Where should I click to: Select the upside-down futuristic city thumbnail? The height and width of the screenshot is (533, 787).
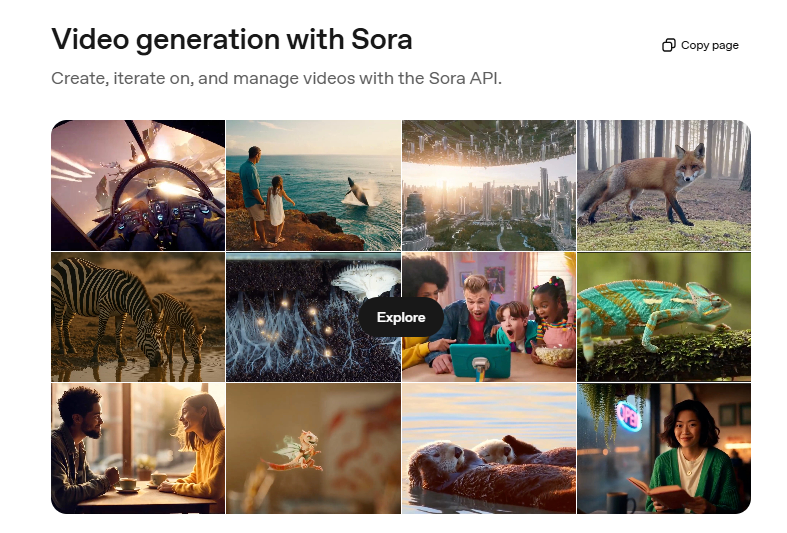pos(489,185)
